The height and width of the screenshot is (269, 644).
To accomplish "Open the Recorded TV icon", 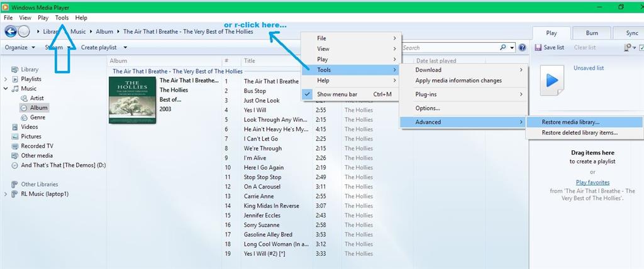I will 15,146.
